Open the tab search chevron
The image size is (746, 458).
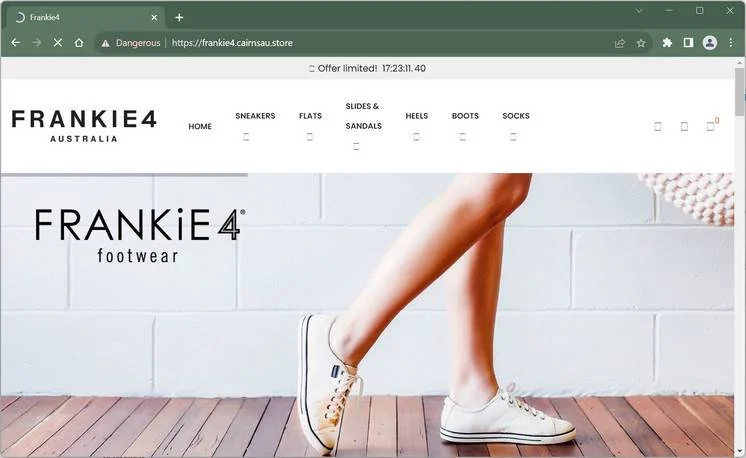tap(639, 10)
